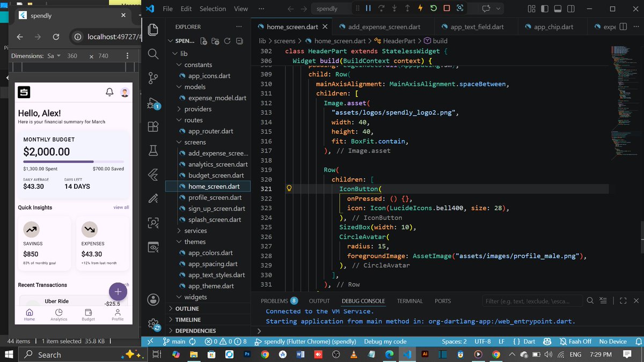Click the debug console filter field
644x362 pixels.
click(532, 301)
